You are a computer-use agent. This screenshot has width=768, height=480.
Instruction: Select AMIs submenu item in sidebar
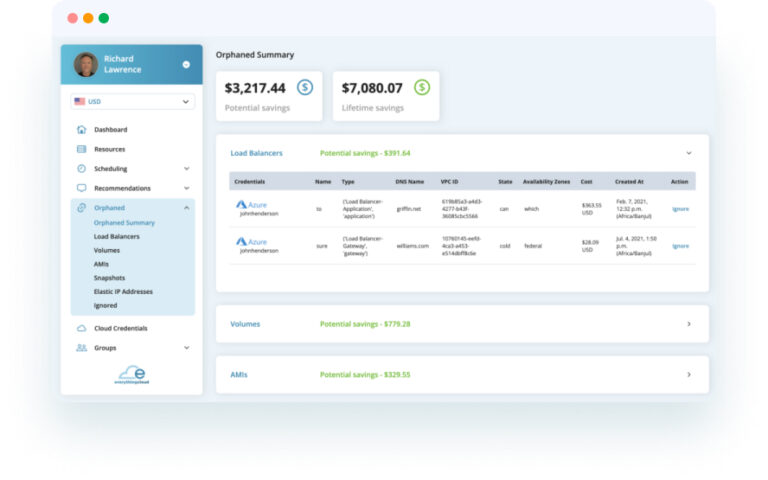(x=101, y=264)
